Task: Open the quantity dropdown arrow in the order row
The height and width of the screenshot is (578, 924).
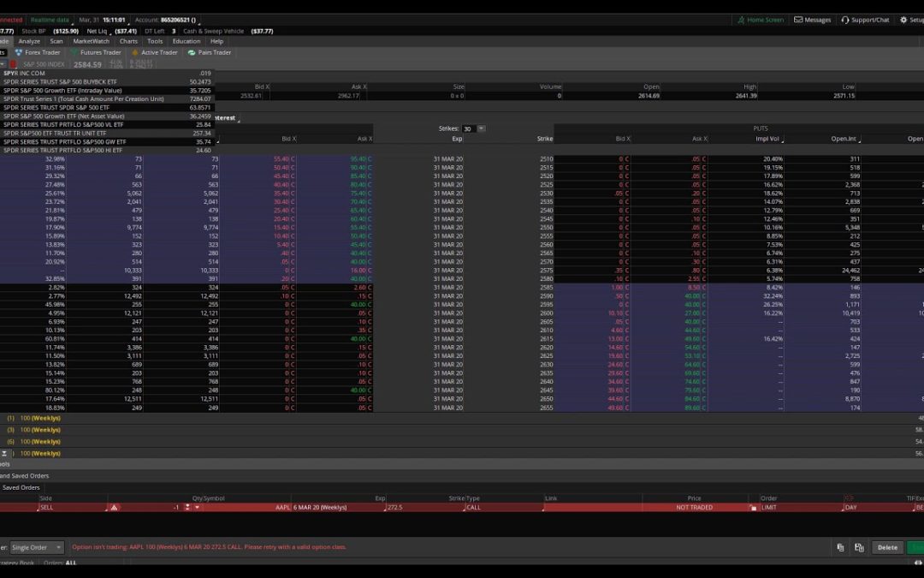Action: [x=197, y=508]
